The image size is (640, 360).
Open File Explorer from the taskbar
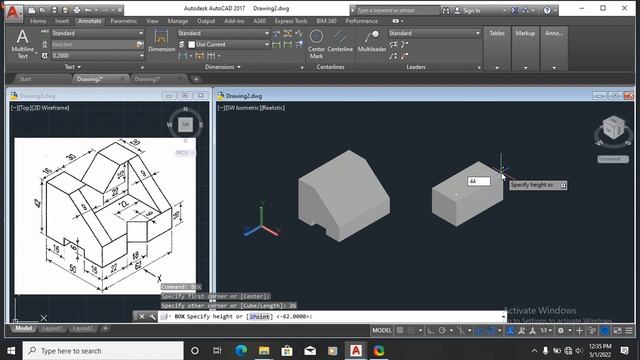click(264, 350)
